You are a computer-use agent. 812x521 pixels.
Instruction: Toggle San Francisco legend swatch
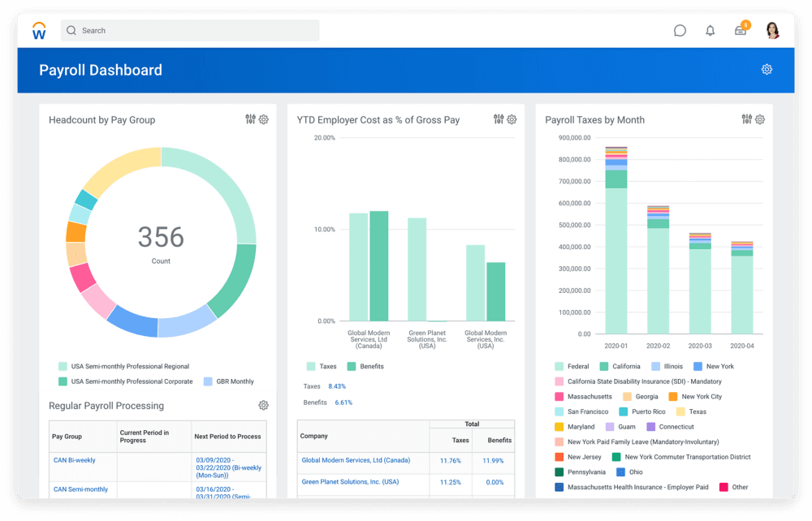pos(559,411)
